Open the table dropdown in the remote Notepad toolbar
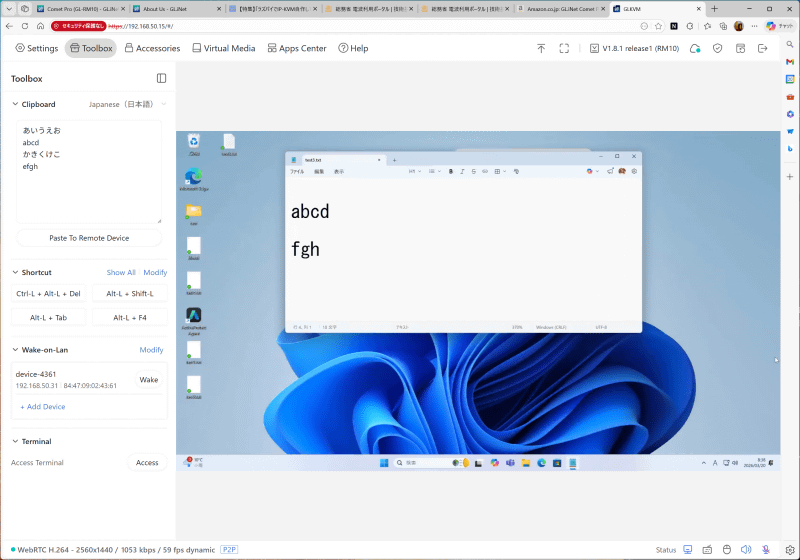Image resolution: width=800 pixels, height=560 pixels. click(x=500, y=171)
